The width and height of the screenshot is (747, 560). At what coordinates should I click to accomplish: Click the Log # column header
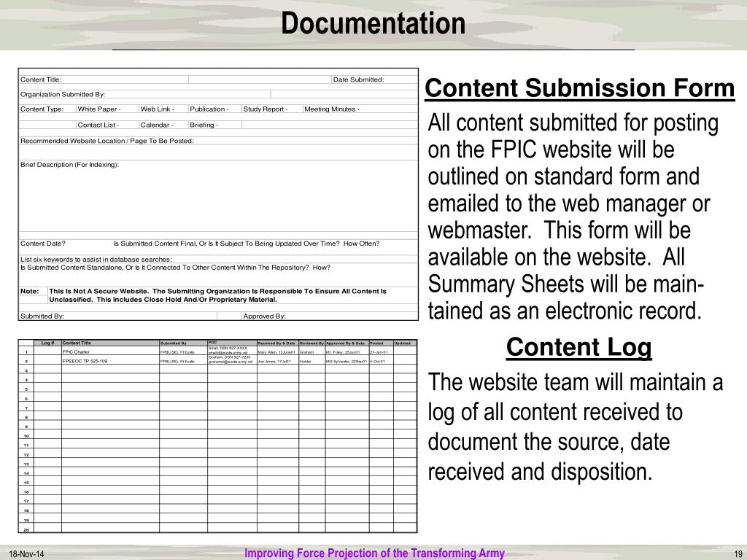click(47, 343)
